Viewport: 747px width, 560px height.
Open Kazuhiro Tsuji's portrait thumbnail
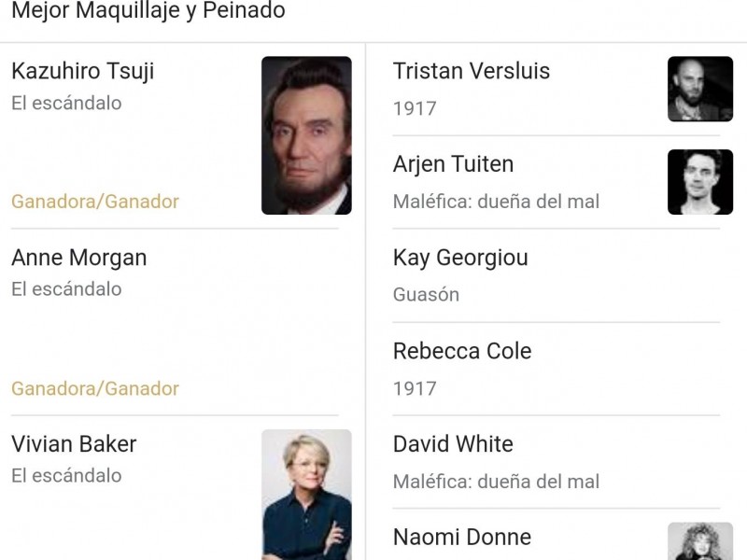pyautogui.click(x=306, y=135)
